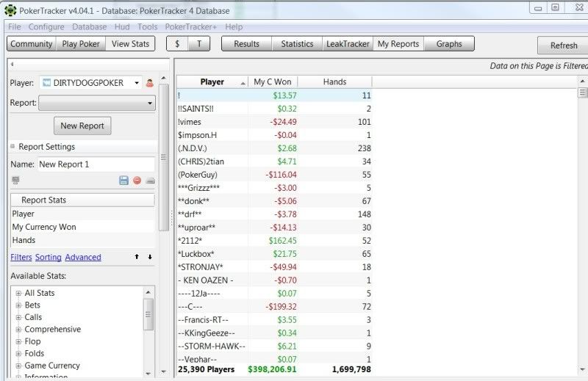
Task: Open the Statistics tab
Action: pyautogui.click(x=297, y=44)
